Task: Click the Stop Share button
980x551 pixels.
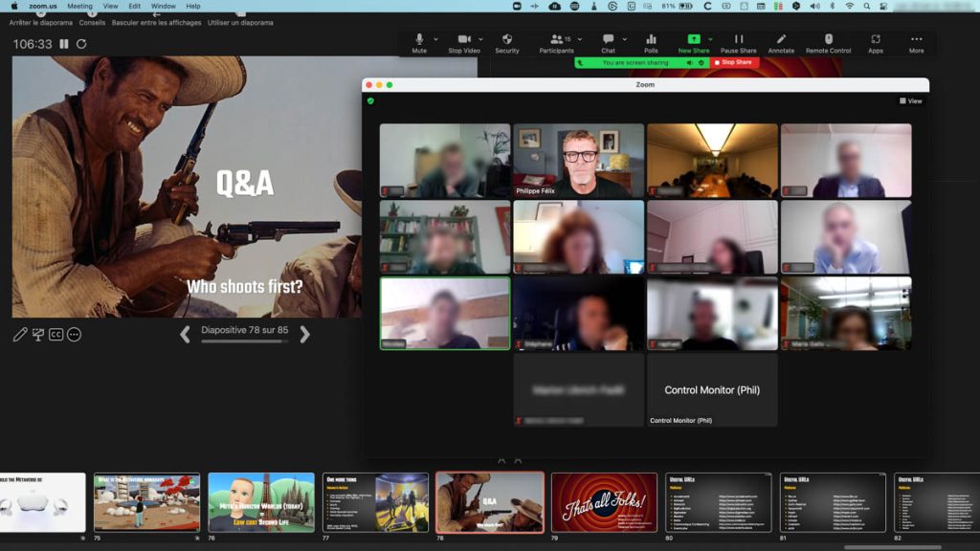Action: tap(734, 62)
